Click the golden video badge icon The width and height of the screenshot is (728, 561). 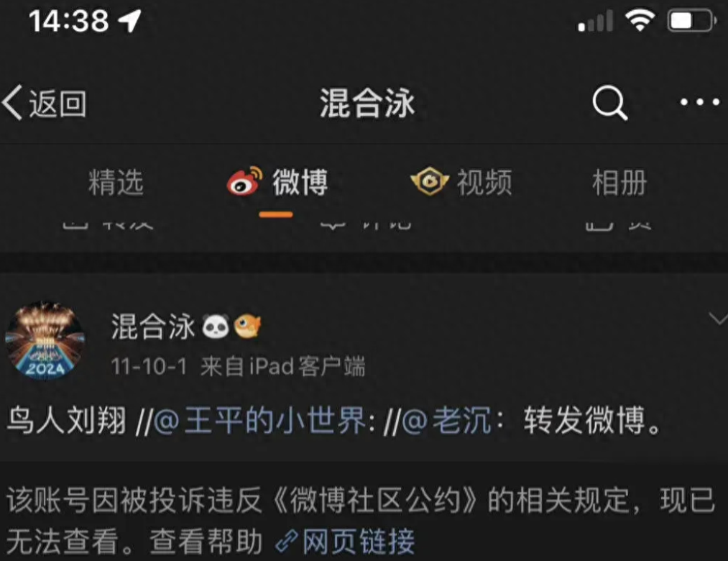point(430,181)
